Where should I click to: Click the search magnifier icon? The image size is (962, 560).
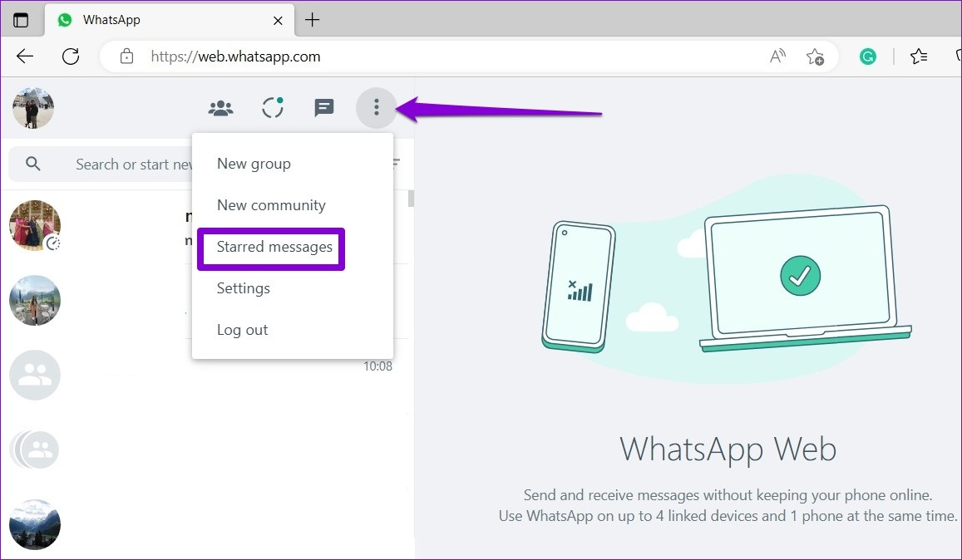(33, 164)
